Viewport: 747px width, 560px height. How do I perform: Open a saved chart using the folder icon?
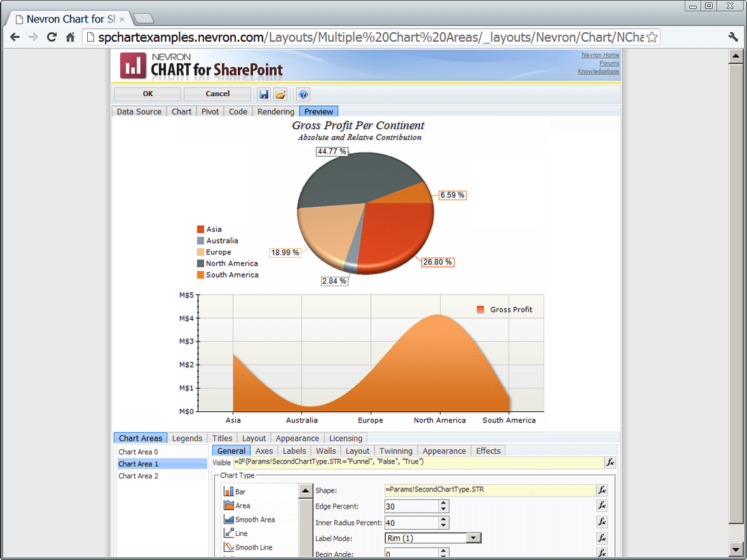(x=281, y=94)
